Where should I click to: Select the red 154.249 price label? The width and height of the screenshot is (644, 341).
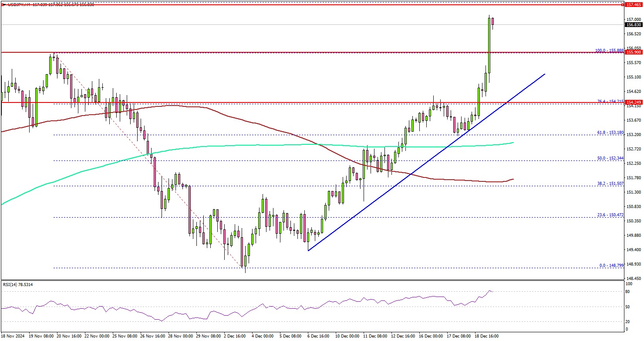pos(634,102)
